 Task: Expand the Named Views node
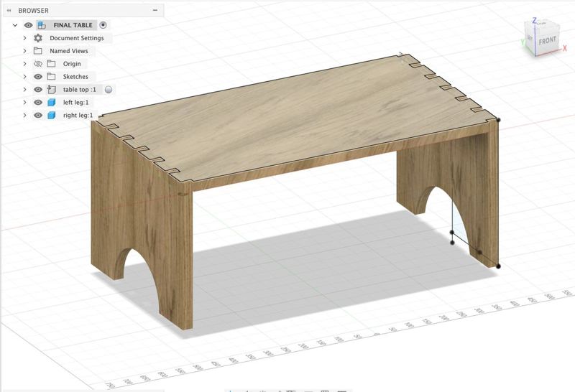24,51
